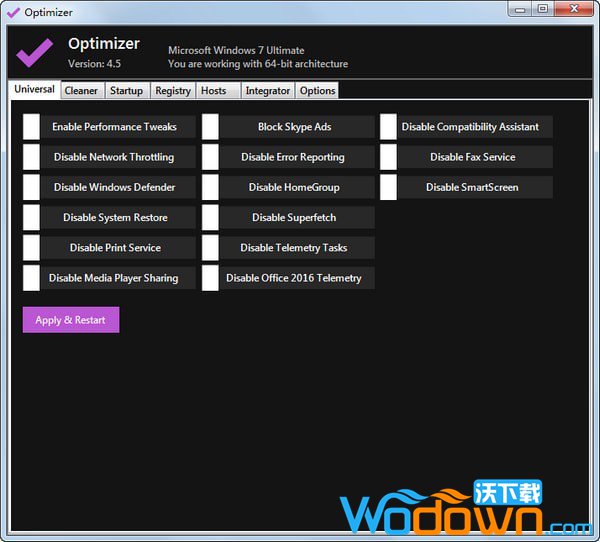Screen dimensions: 600x542
Task: Click the Disable Office 2016 Telemetry label
Action: pos(297,278)
